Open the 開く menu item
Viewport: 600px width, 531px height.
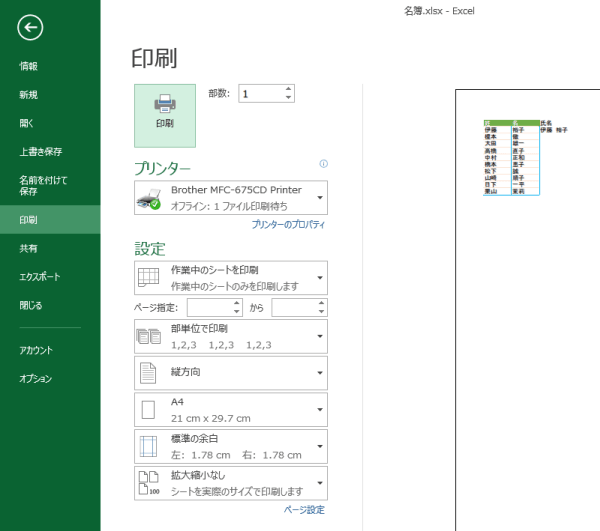[x=50, y=123]
